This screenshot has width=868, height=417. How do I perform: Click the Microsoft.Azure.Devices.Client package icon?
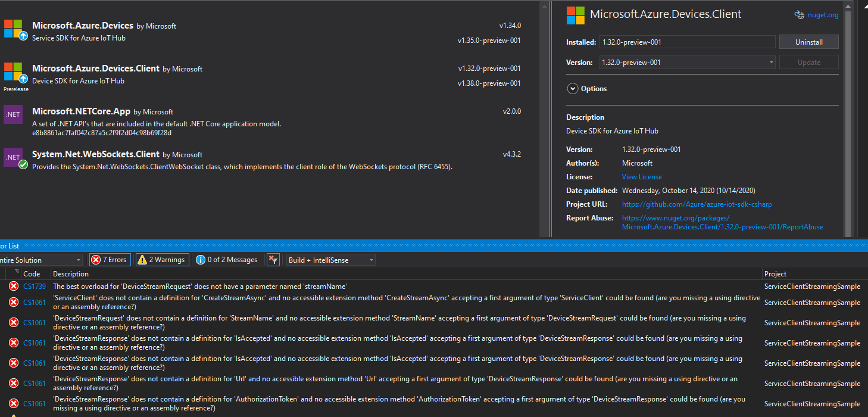(13, 71)
